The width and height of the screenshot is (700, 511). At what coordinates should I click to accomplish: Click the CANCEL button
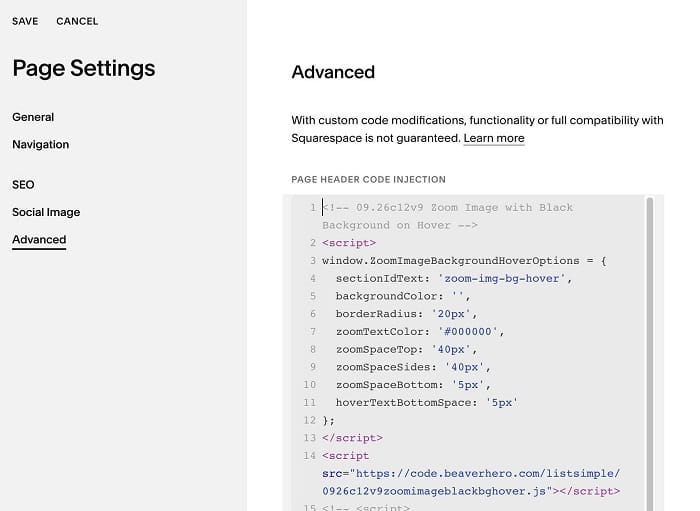(x=77, y=21)
